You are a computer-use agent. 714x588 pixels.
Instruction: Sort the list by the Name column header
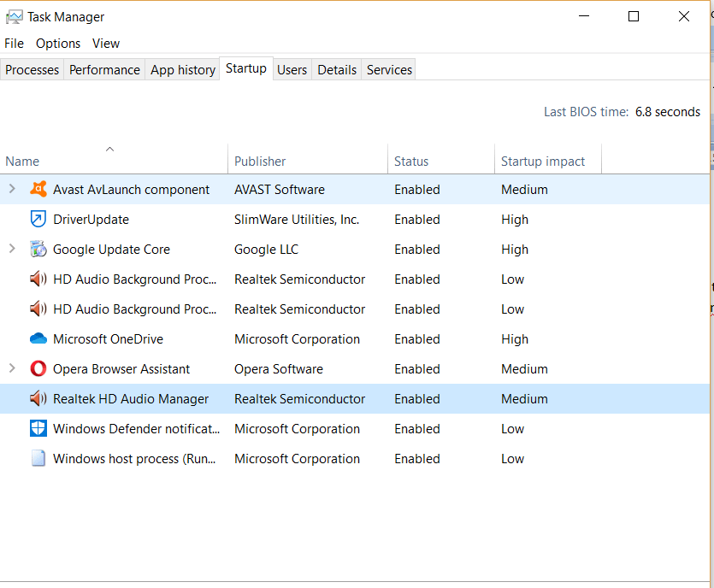[x=114, y=159]
